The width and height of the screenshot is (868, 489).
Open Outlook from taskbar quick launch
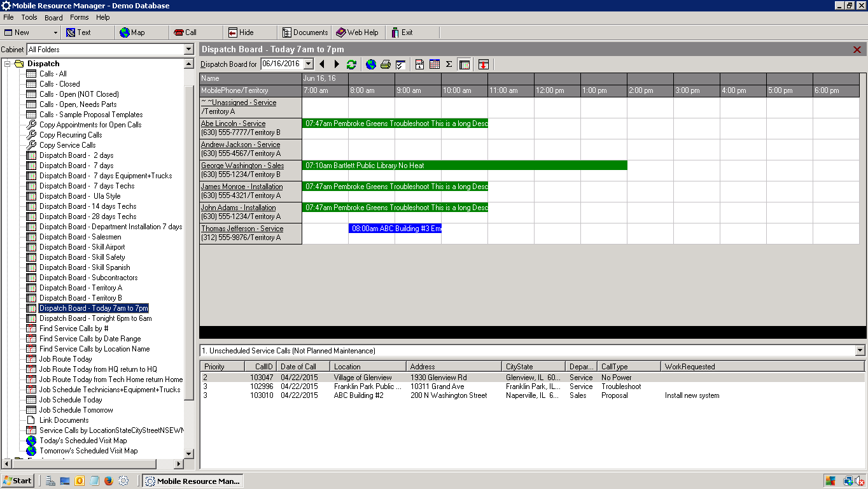[80, 481]
